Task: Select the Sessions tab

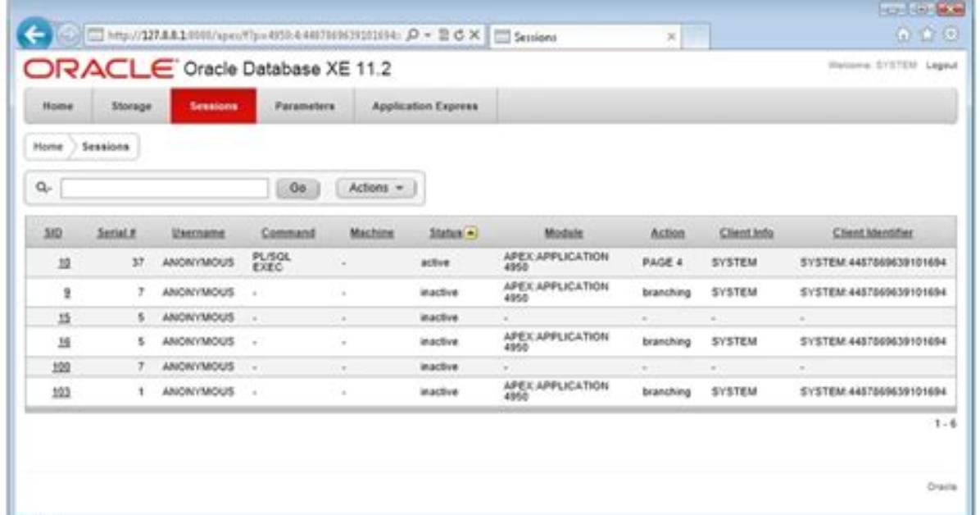Action: [x=214, y=107]
